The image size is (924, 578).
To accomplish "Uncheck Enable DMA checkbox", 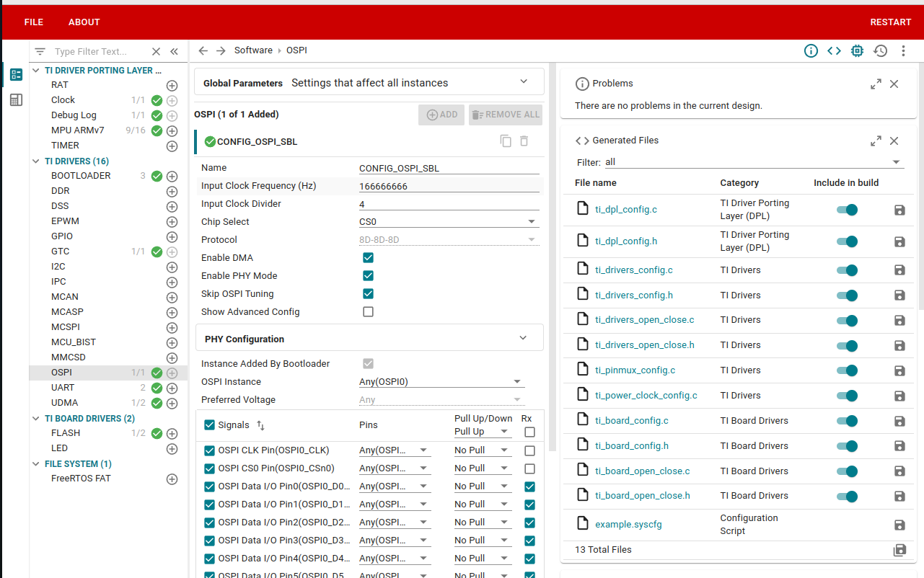I will 368,258.
